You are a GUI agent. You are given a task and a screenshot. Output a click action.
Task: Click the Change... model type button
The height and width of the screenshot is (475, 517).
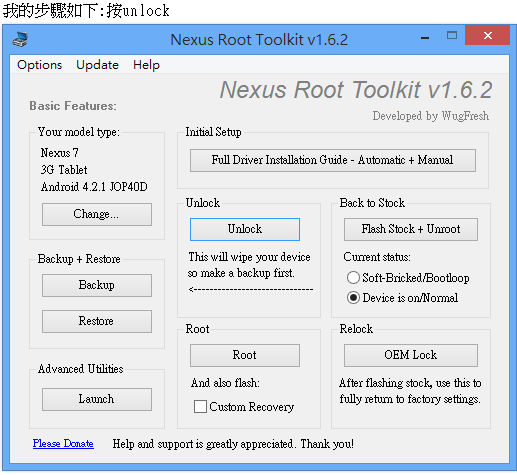(x=97, y=214)
